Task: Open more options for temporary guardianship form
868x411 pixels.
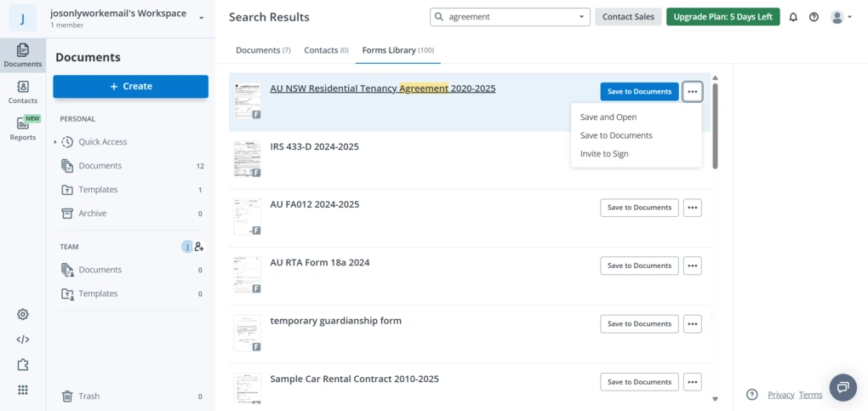Action: tap(693, 324)
